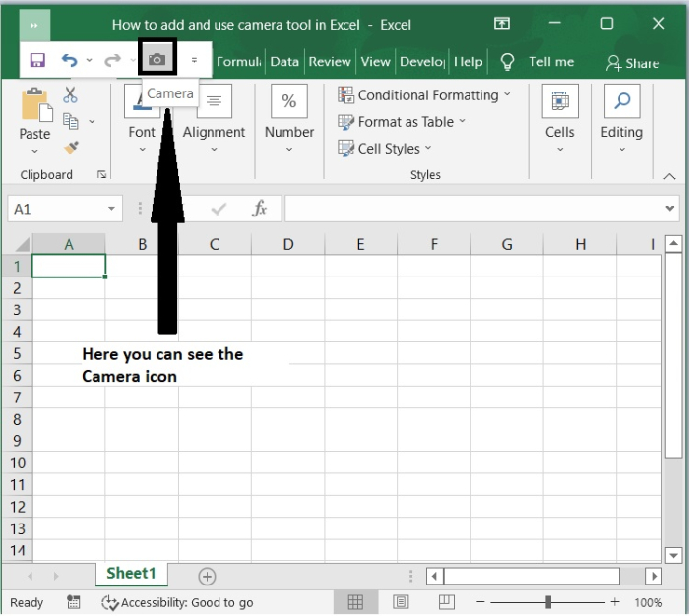Click Accessibility: Good to go status
Image resolution: width=689 pixels, height=616 pixels.
coord(177,602)
